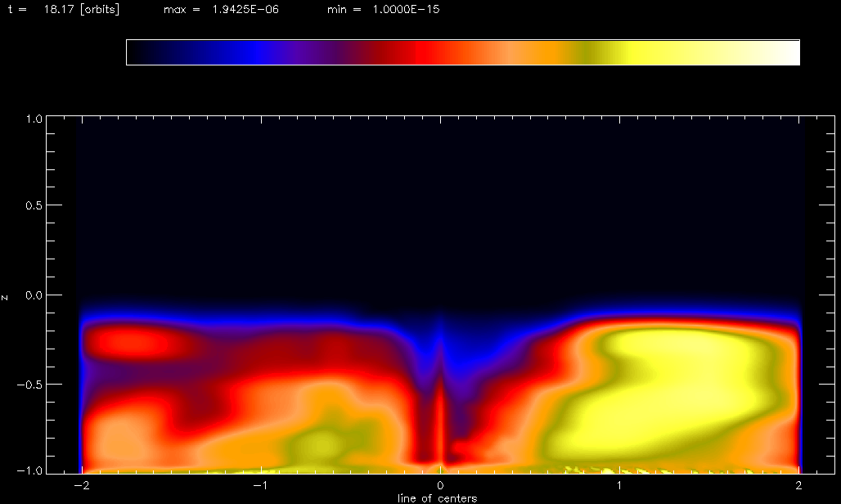Click the white right end of the colorbar
Viewport: 841px width, 504px height.
coord(785,52)
